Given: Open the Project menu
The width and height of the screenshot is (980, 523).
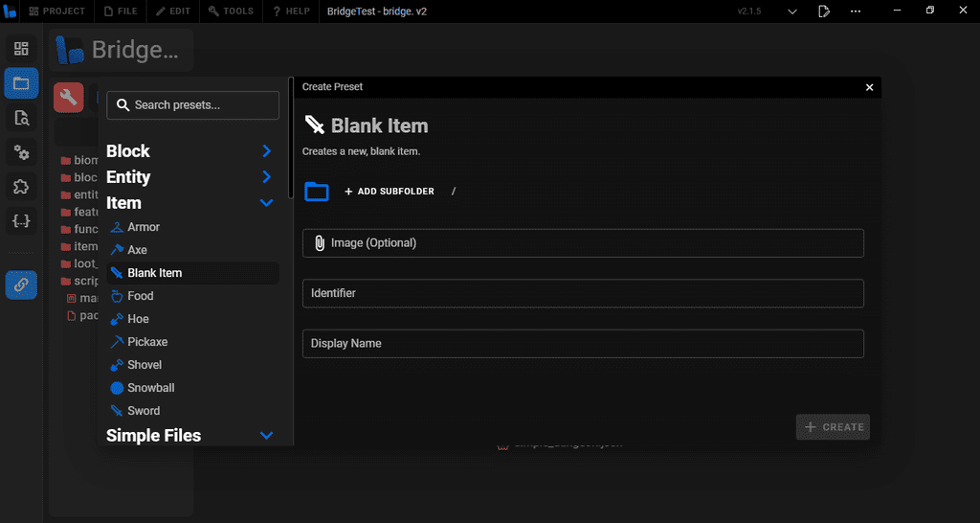Looking at the screenshot, I should (x=56, y=11).
